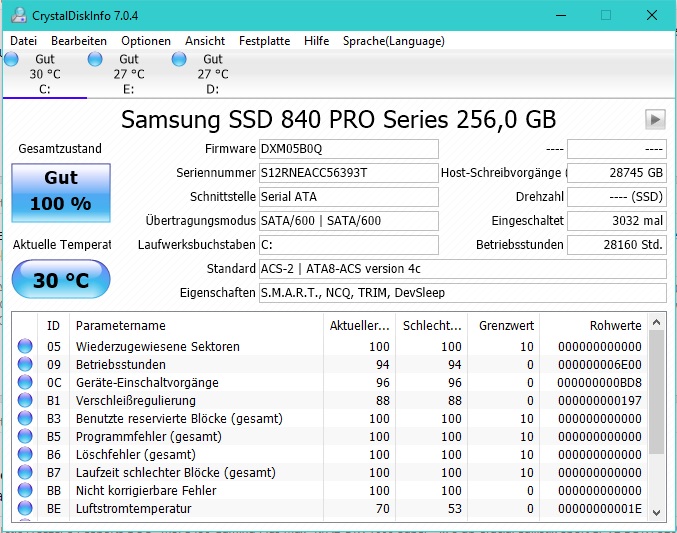The height and width of the screenshot is (533, 677).
Task: Open the Bearbeiten menu
Action: pos(79,41)
